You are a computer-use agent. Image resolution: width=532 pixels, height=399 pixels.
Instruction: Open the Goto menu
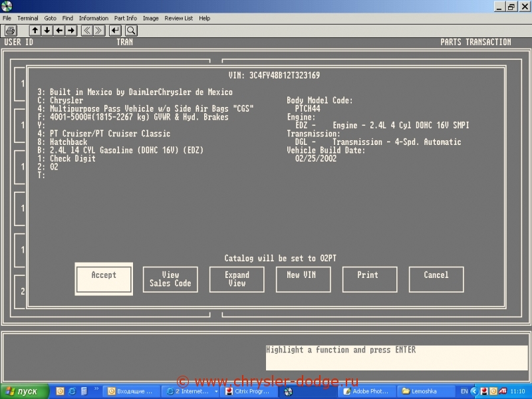tap(51, 19)
